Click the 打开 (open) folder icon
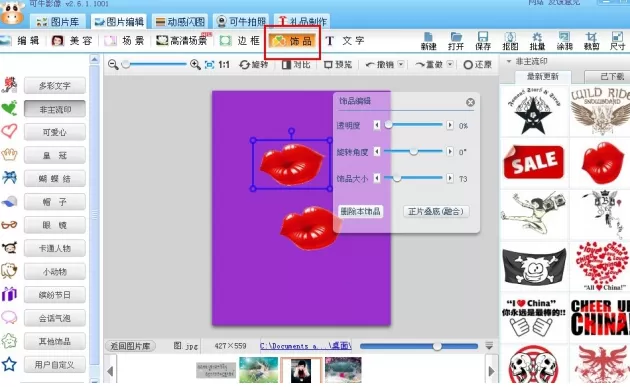 456,41
